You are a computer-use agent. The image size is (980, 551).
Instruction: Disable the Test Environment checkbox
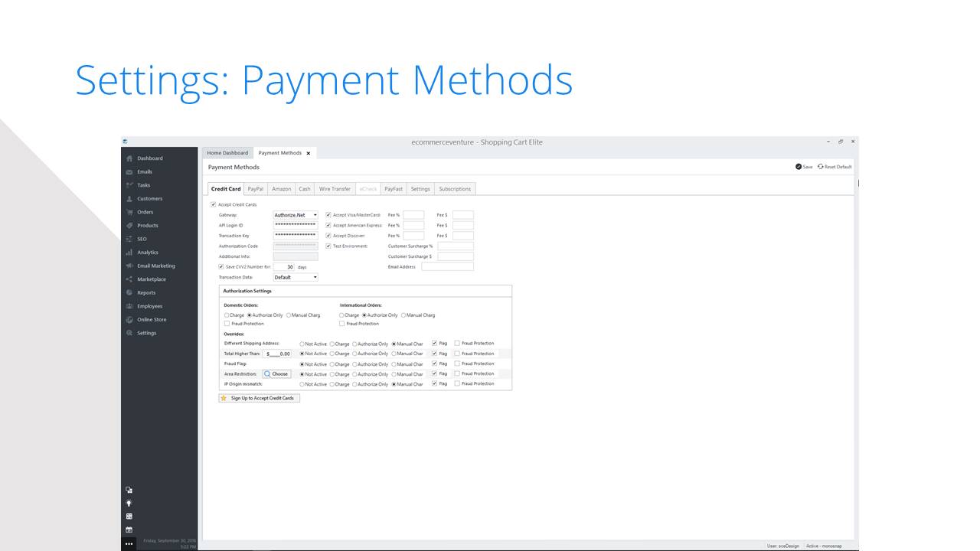tap(328, 246)
